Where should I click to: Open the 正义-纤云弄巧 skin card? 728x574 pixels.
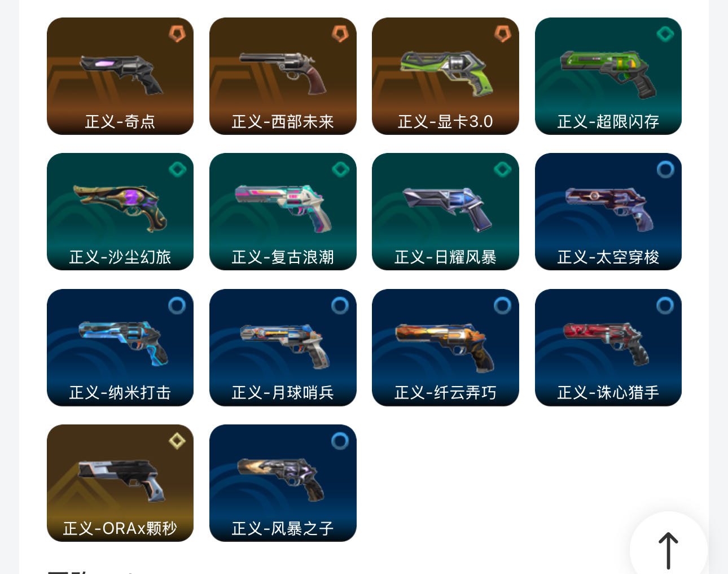[445, 348]
